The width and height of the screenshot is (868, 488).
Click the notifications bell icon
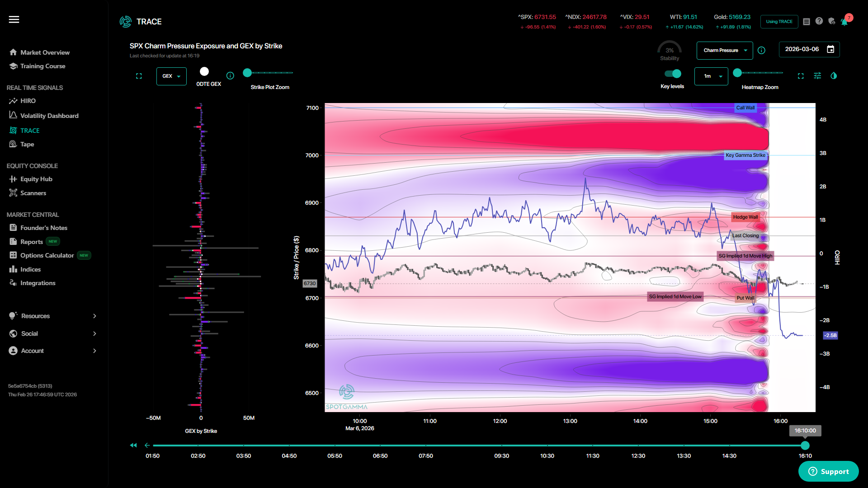point(844,22)
